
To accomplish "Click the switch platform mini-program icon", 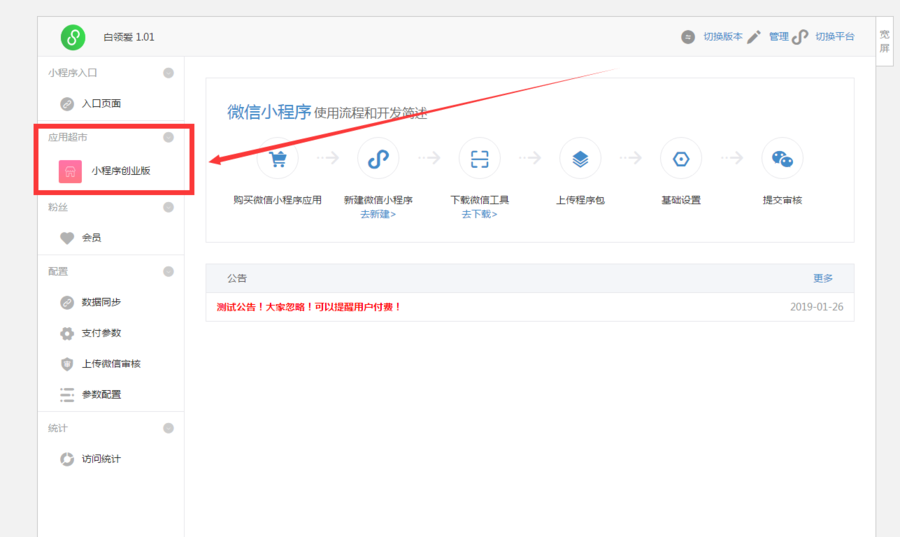I will (800, 37).
